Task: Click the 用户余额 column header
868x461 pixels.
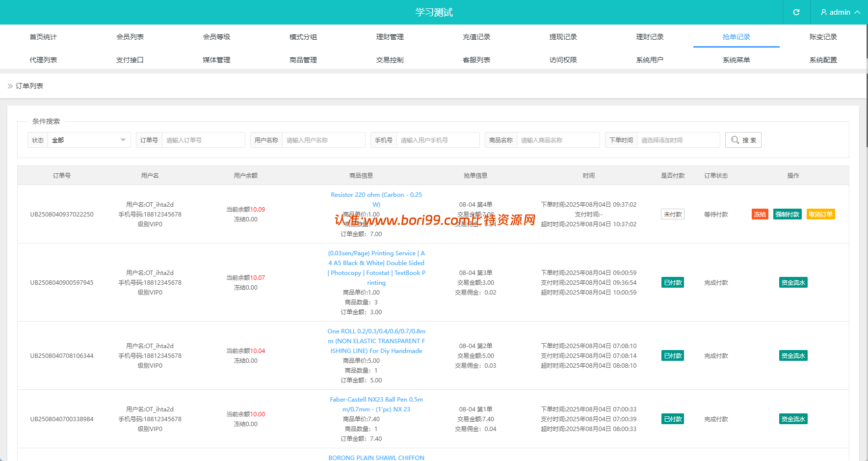Action: pos(246,175)
